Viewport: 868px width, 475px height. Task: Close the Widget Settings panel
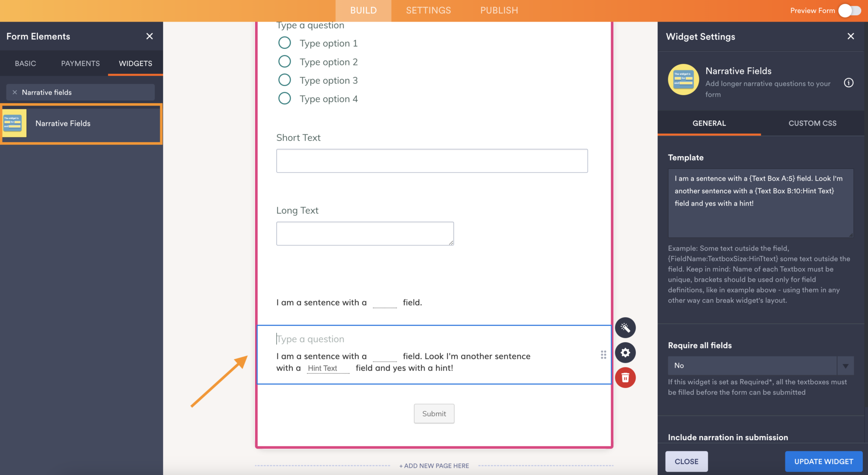coord(851,36)
